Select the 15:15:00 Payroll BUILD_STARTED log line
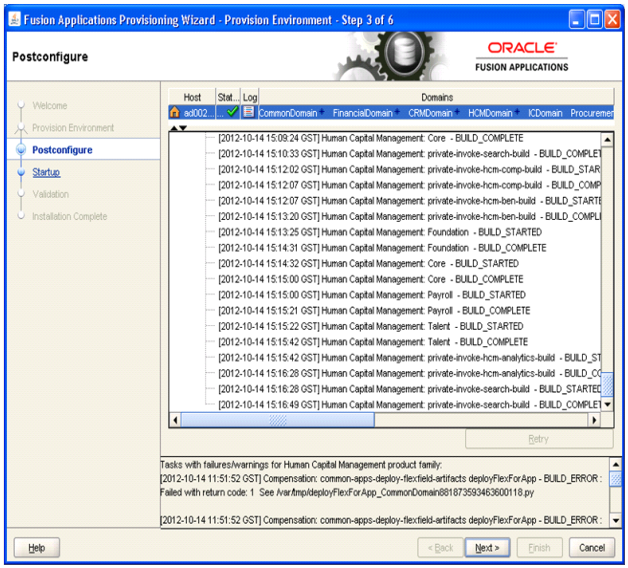This screenshot has height=568, width=628. (372, 295)
